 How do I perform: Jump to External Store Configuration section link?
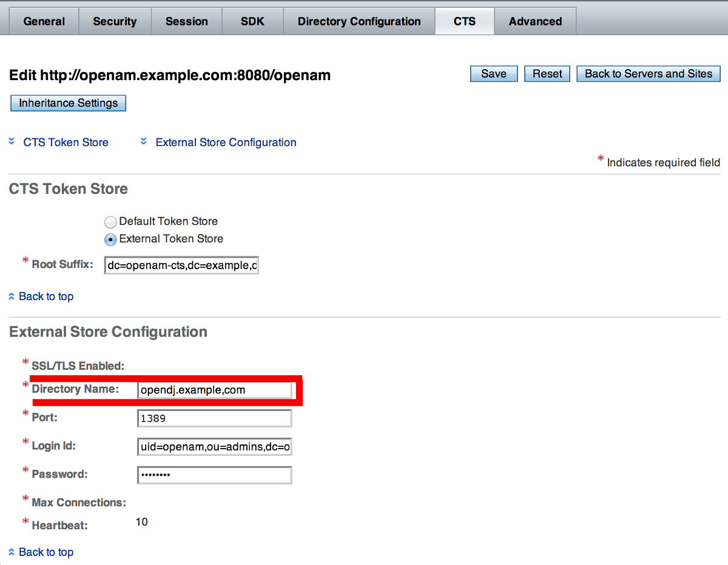[x=226, y=142]
